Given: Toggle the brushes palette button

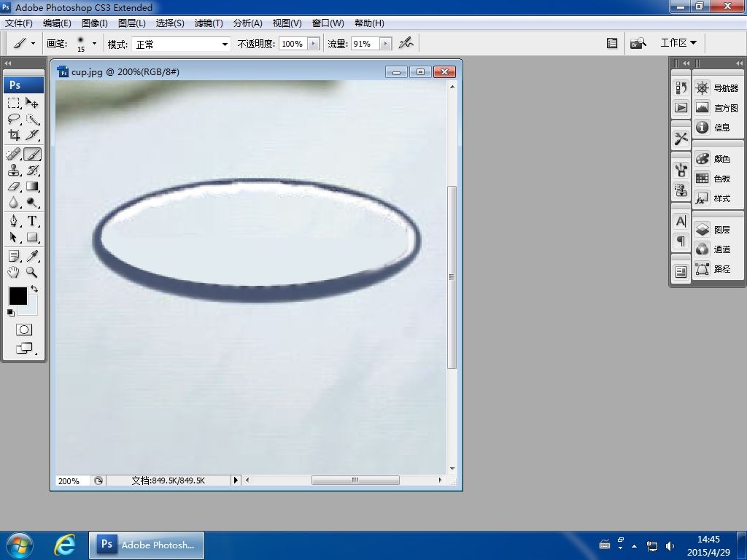Looking at the screenshot, I should (612, 43).
